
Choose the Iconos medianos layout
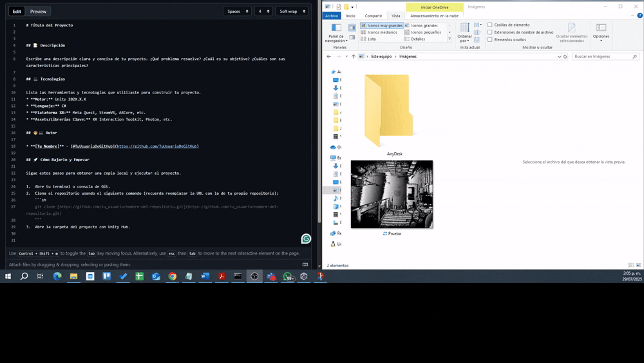click(x=382, y=32)
